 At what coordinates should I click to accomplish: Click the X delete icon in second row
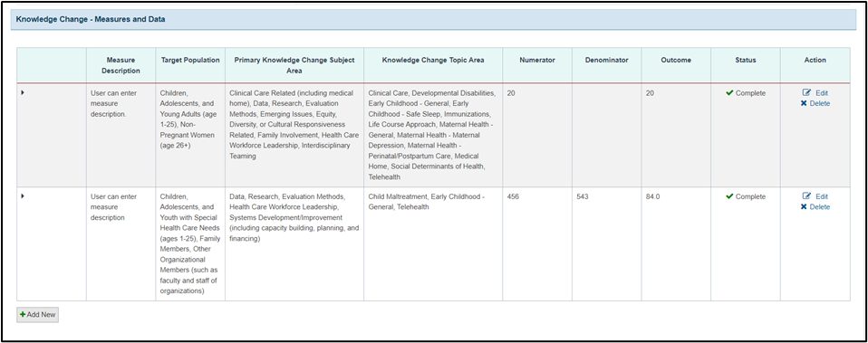[804, 207]
